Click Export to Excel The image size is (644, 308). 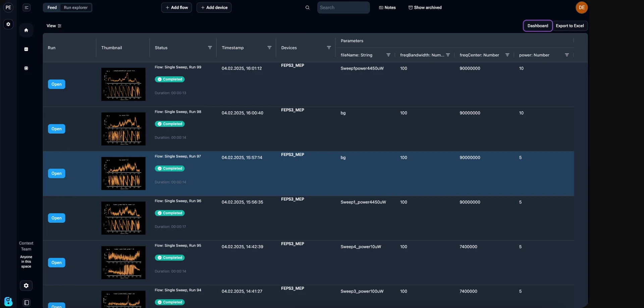click(570, 26)
